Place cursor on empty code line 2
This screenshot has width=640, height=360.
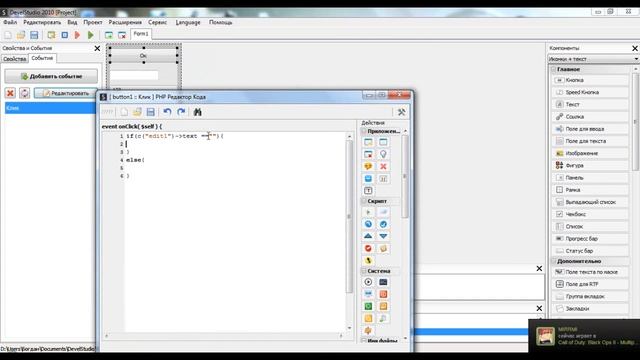coord(235,144)
